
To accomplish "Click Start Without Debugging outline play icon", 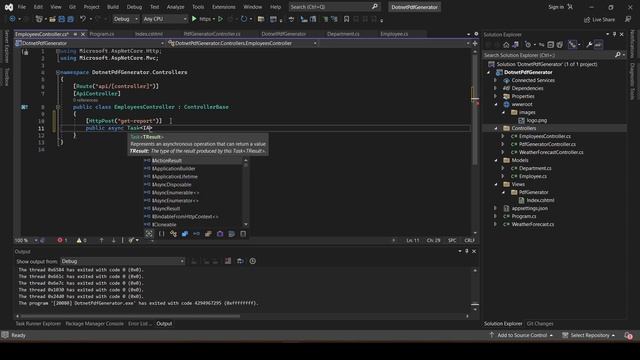I will click(220, 19).
